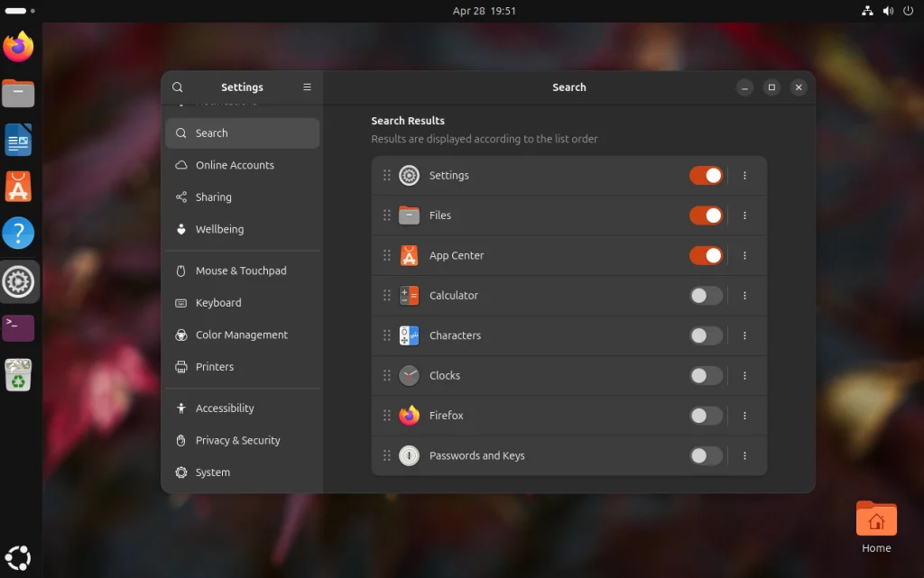Click the Settings gear icon in results list

[x=409, y=176]
